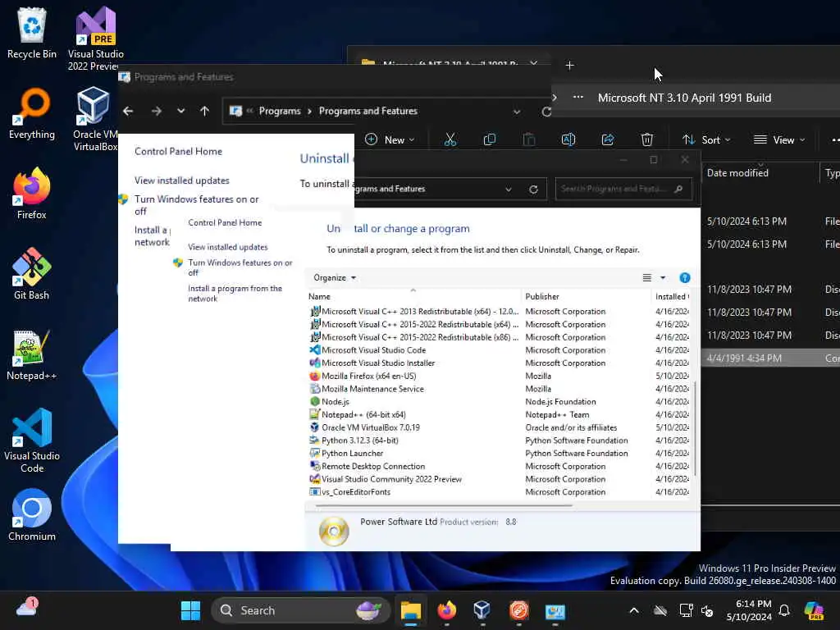Open the Notepad++ desktop shortcut
This screenshot has width=840, height=630.
pyautogui.click(x=32, y=354)
